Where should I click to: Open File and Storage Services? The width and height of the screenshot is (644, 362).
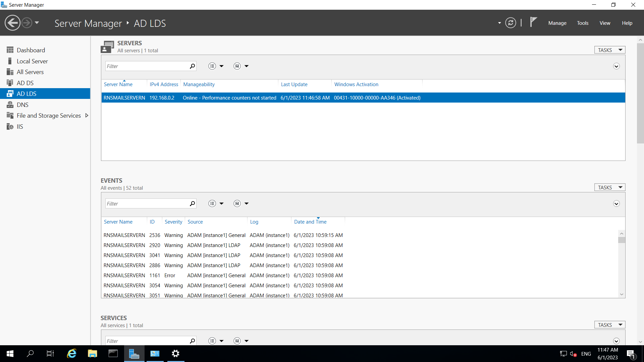tap(49, 115)
